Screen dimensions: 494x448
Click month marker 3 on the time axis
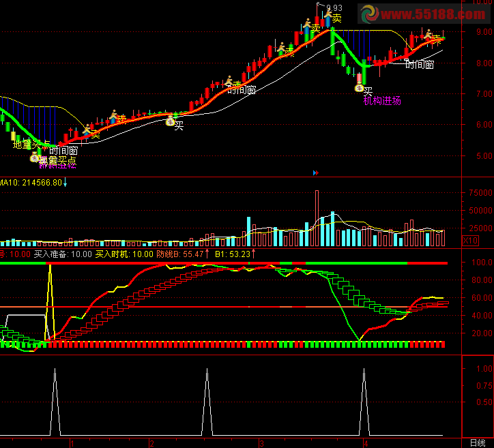pyautogui.click(x=261, y=444)
